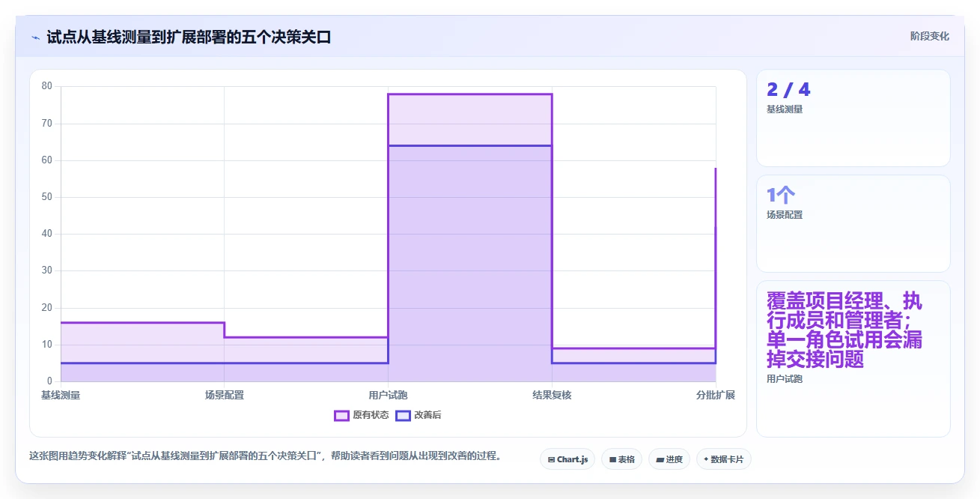This screenshot has height=499, width=980.
Task: Select the 数据卡片 tag button
Action: (x=723, y=459)
